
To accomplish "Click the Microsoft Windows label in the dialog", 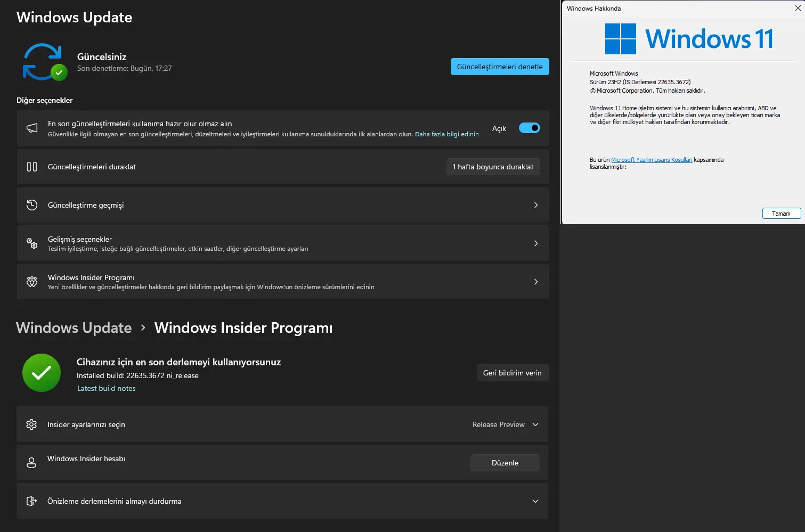I will (x=614, y=73).
